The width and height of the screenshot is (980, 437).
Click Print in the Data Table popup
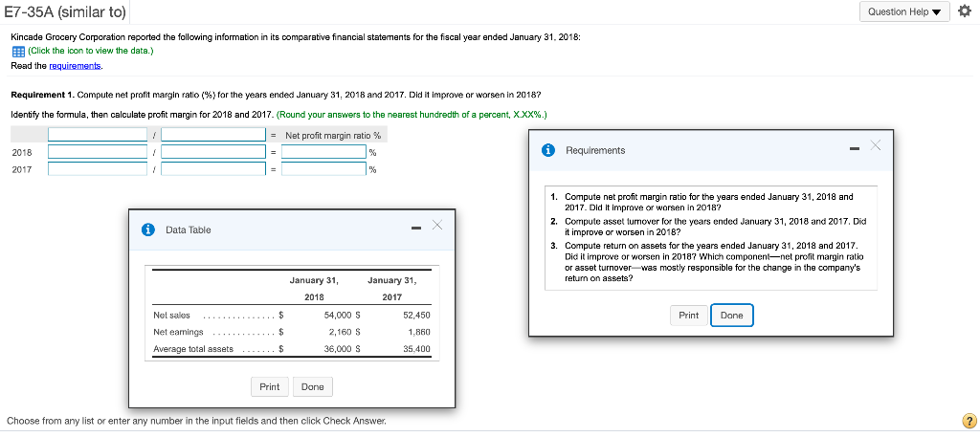(269, 386)
